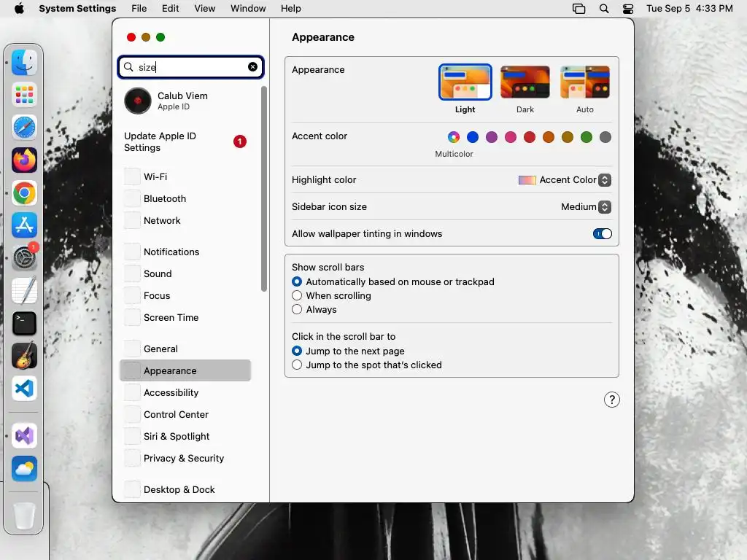Select the blue accent color
747x560 pixels.
(472, 137)
